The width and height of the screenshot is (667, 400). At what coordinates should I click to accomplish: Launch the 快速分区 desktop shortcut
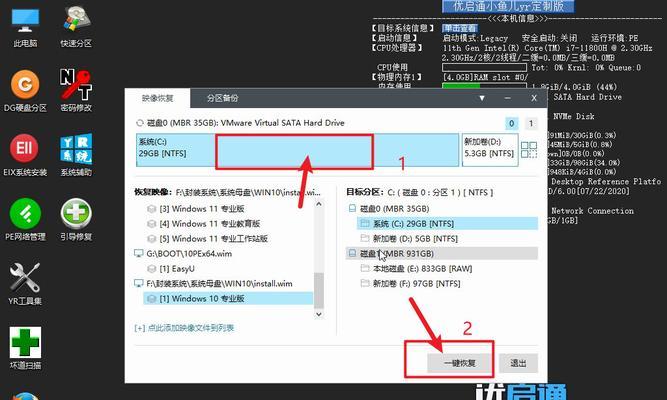[x=76, y=26]
